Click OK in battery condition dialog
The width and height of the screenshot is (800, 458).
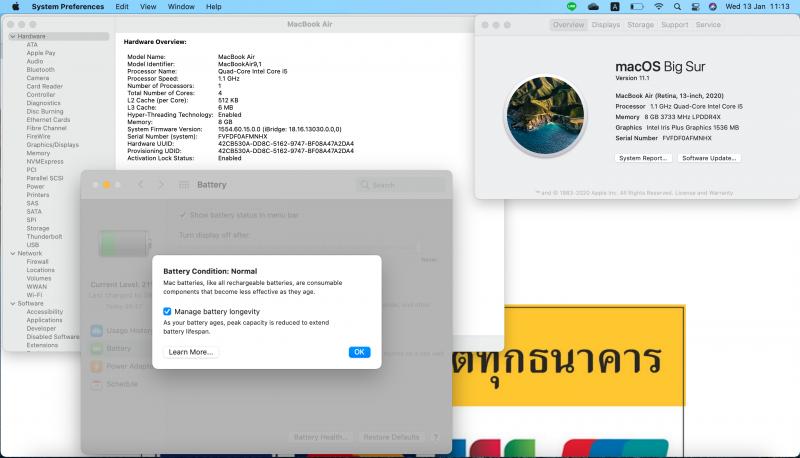point(359,352)
